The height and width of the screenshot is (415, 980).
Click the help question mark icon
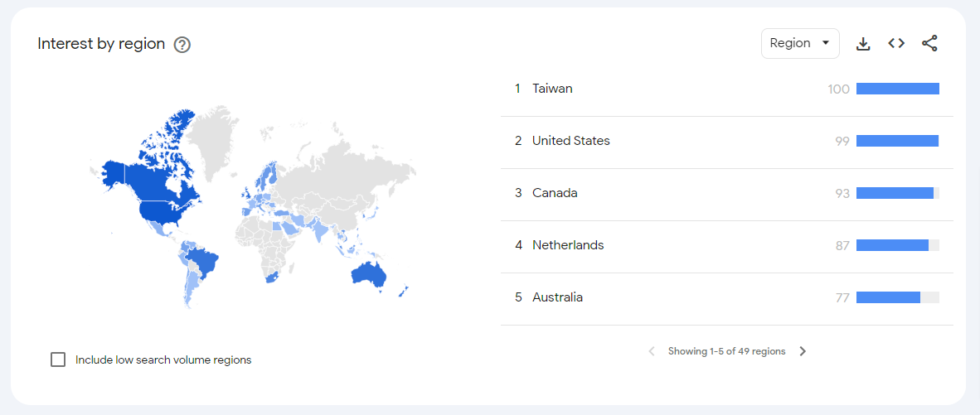[x=182, y=45]
